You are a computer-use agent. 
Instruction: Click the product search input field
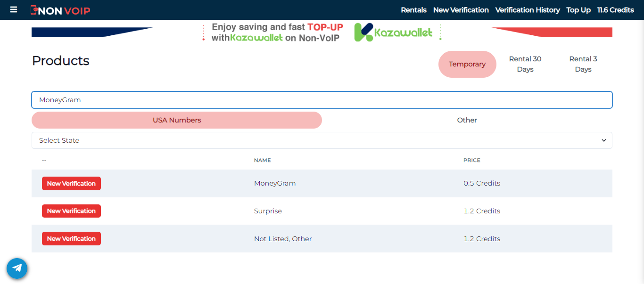point(322,99)
